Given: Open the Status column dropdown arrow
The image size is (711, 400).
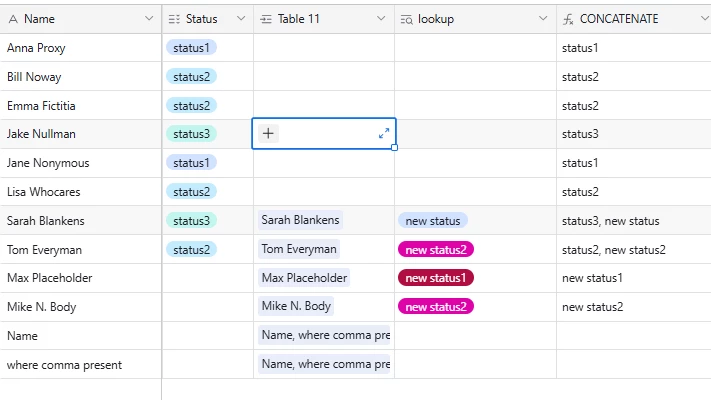Looking at the screenshot, I should tap(241, 19).
